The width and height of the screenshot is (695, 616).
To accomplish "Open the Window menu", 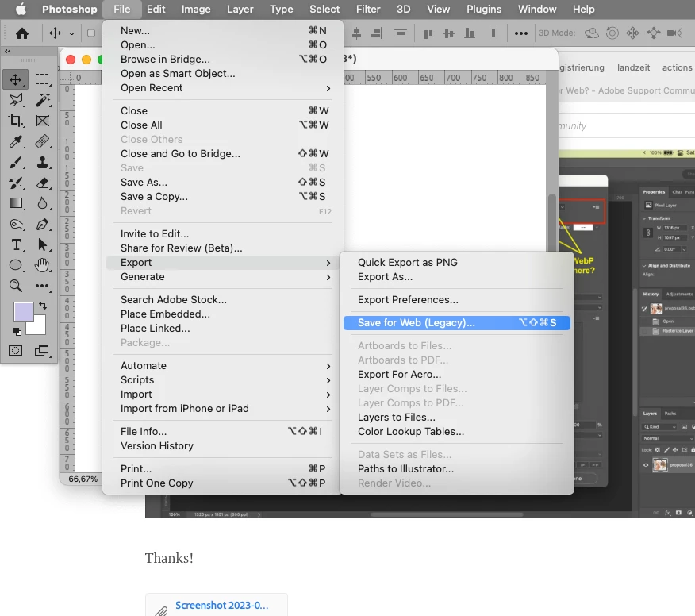I will (537, 10).
